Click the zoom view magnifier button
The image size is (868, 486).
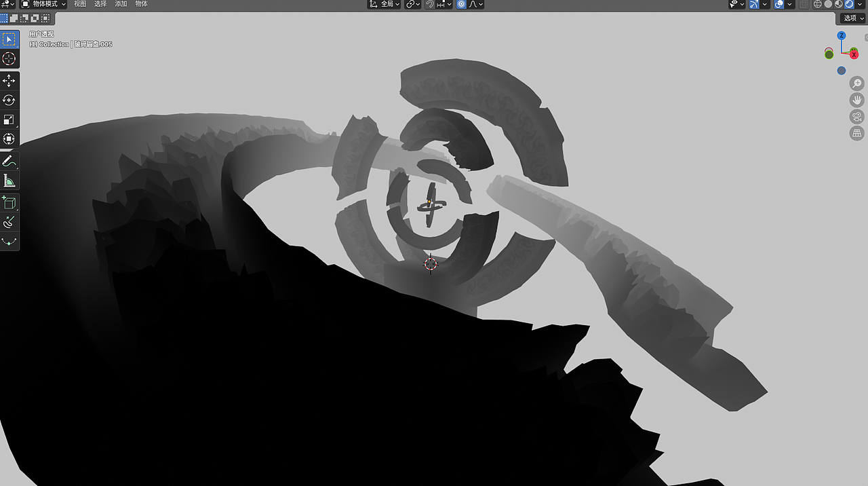(x=857, y=83)
